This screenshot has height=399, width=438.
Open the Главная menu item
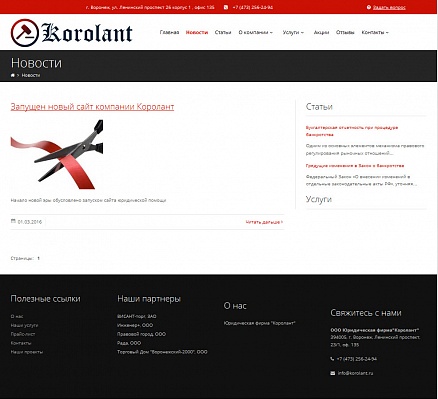[x=169, y=32]
